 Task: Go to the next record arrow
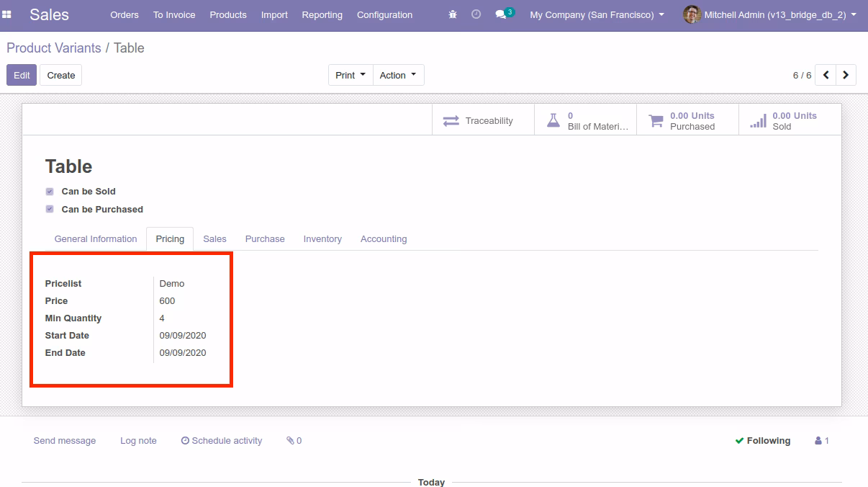[846, 75]
